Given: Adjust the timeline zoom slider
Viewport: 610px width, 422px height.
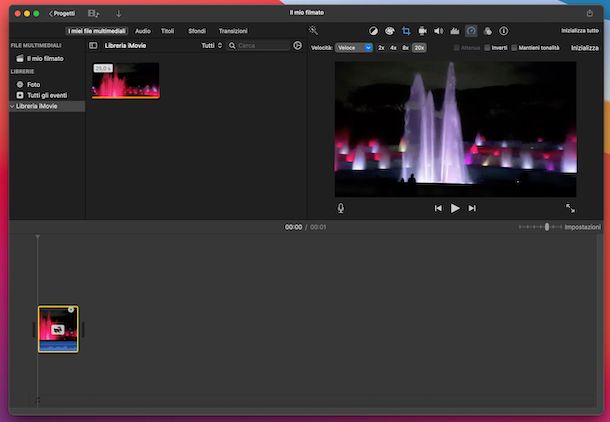Looking at the screenshot, I should pos(547,227).
